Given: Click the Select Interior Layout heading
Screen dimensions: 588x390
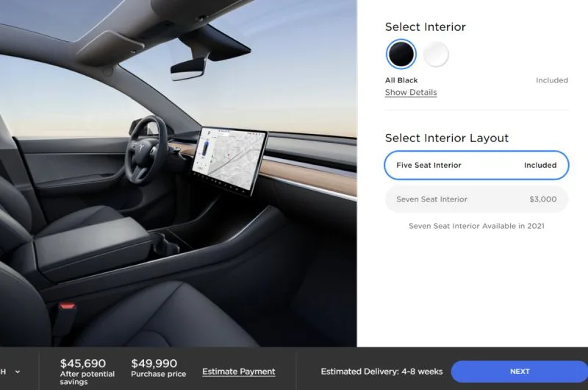Looking at the screenshot, I should tap(447, 138).
